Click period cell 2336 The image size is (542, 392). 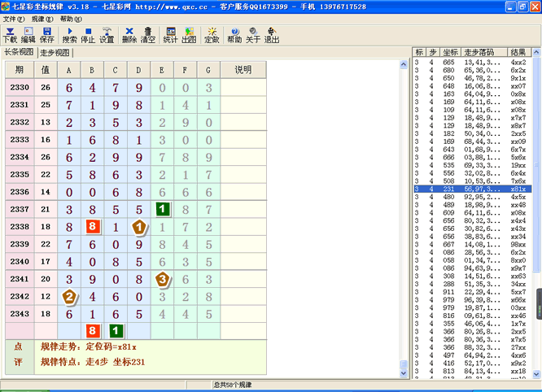click(x=20, y=192)
